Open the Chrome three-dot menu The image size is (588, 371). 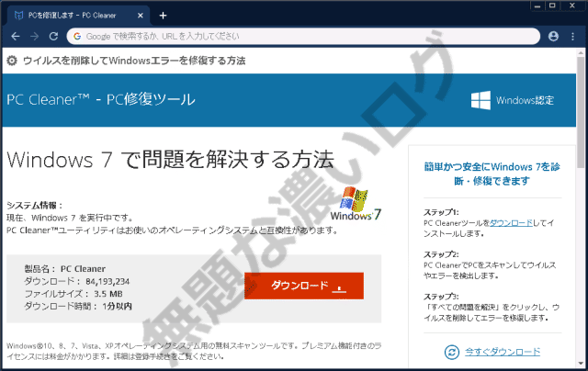tap(572, 37)
